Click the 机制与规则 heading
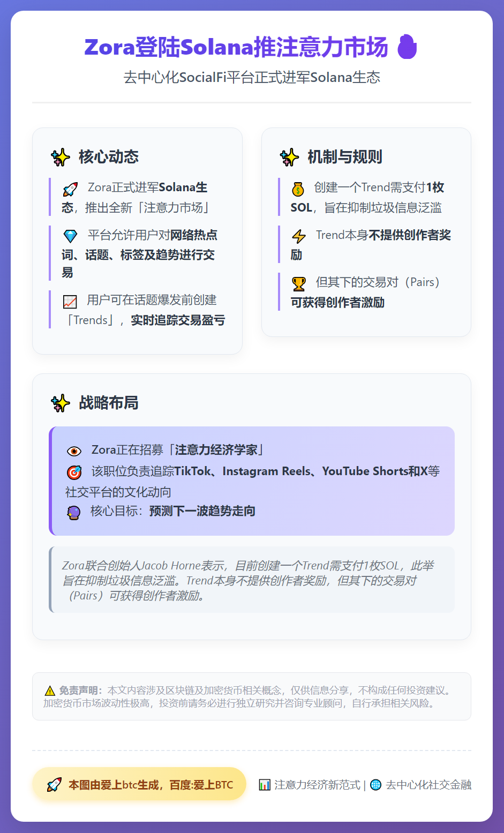 pos(345,157)
